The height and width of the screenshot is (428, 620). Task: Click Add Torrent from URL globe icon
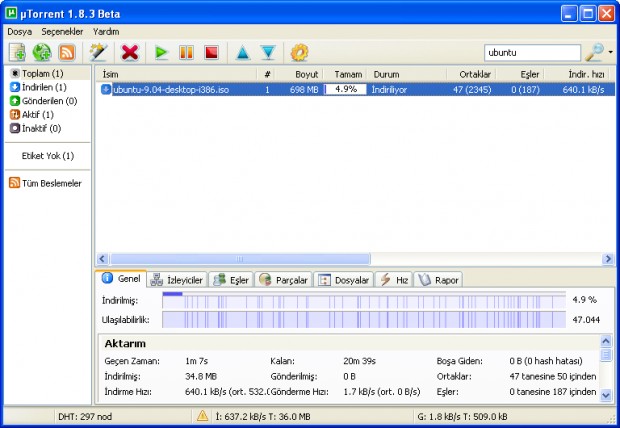pos(42,53)
